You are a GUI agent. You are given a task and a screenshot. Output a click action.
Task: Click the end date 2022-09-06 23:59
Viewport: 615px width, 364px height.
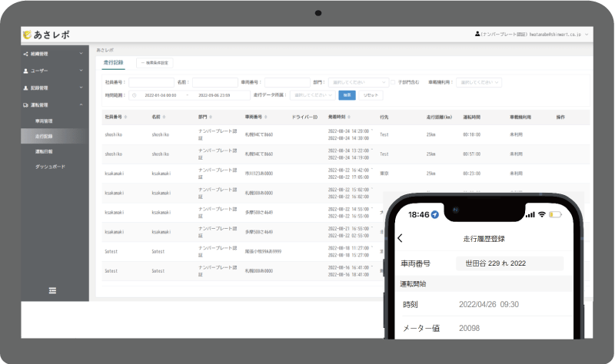(x=214, y=95)
